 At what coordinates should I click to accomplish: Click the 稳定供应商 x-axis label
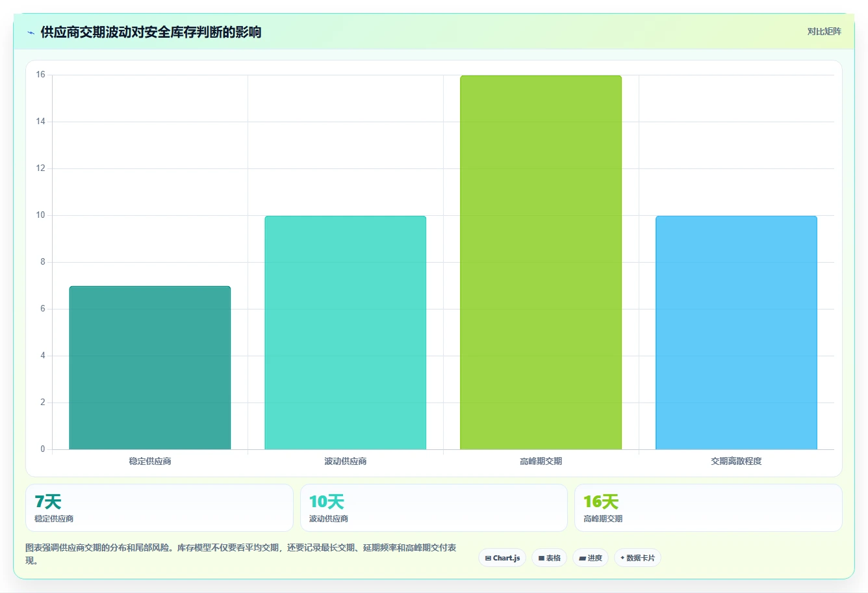coord(150,461)
